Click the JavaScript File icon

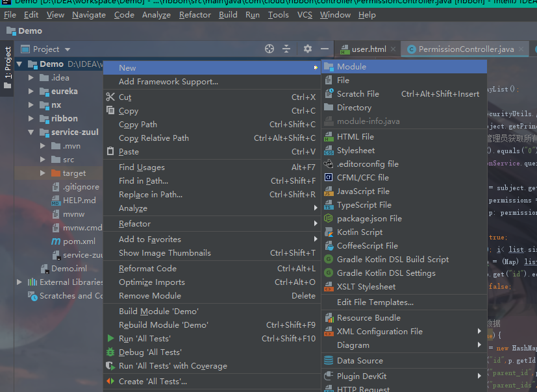pyautogui.click(x=329, y=191)
